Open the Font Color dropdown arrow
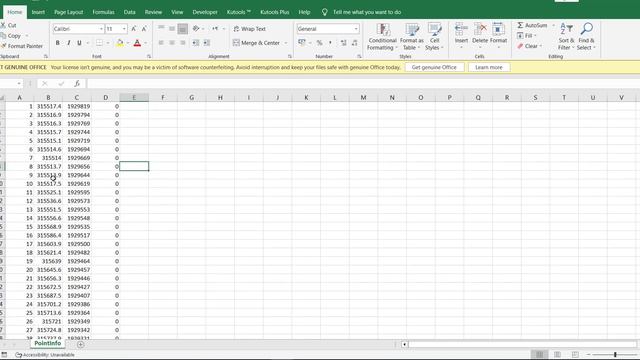 pos(145,43)
